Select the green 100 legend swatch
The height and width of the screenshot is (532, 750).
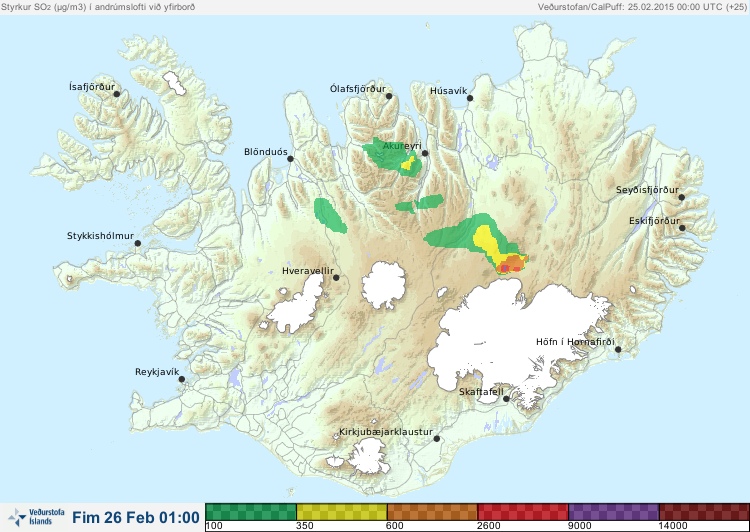coord(251,511)
